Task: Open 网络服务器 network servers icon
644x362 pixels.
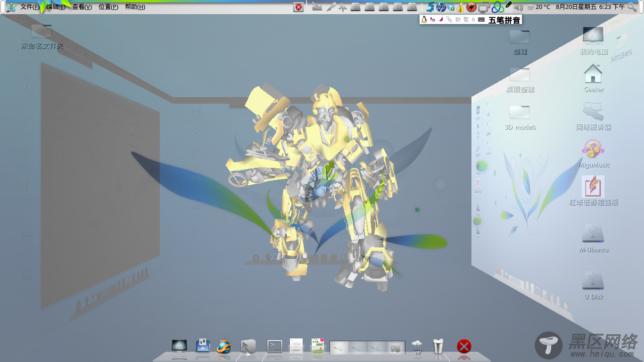Action: [x=594, y=116]
